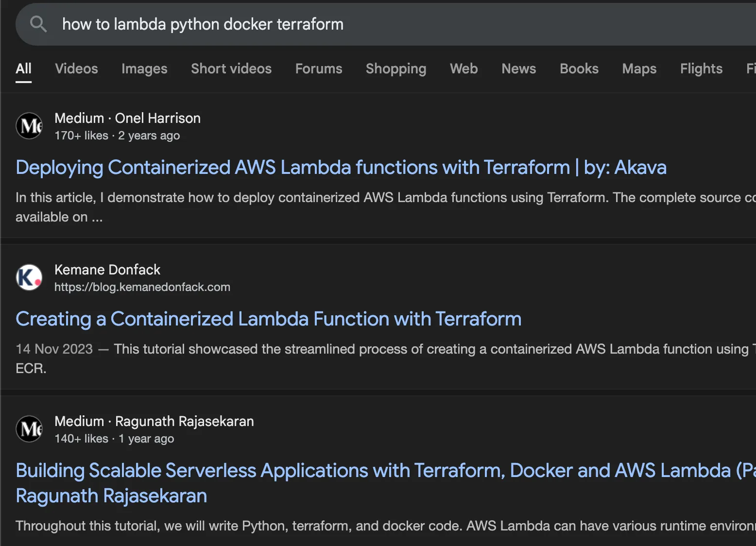Show News results
Screen dimensions: 756x546
pyautogui.click(x=518, y=69)
